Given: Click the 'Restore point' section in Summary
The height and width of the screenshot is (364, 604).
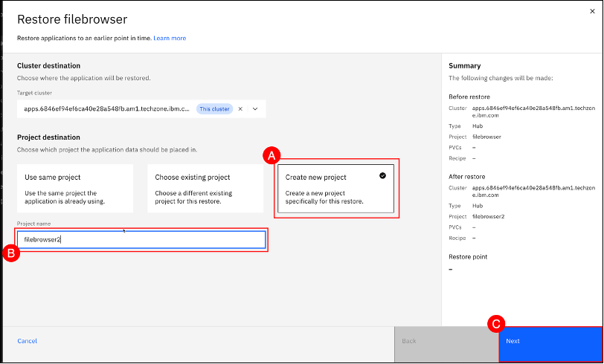Looking at the screenshot, I should pos(469,256).
